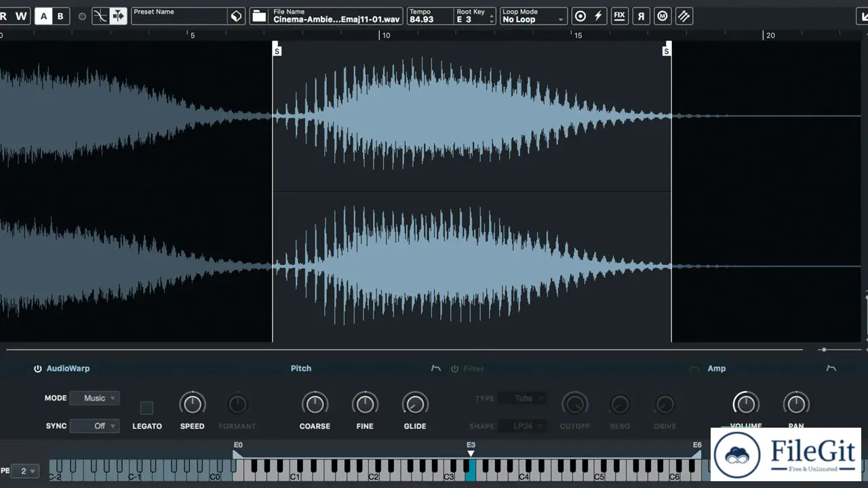Toggle the FIX pitch button
868x488 pixels.
[x=619, y=16]
